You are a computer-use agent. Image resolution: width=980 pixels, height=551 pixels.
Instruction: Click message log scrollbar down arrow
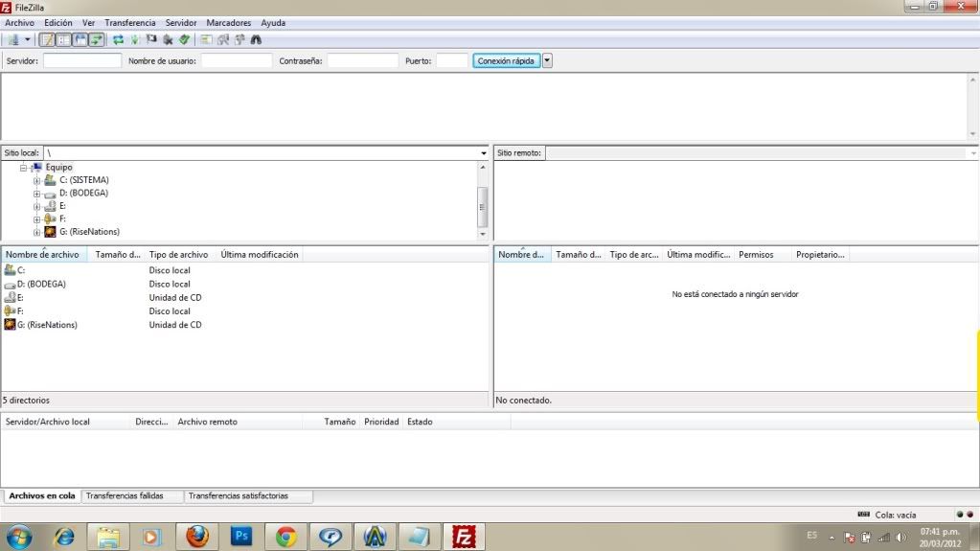click(x=972, y=134)
